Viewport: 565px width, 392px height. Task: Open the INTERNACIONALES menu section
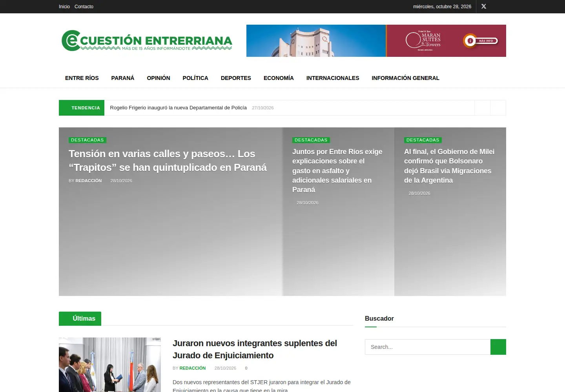click(333, 78)
